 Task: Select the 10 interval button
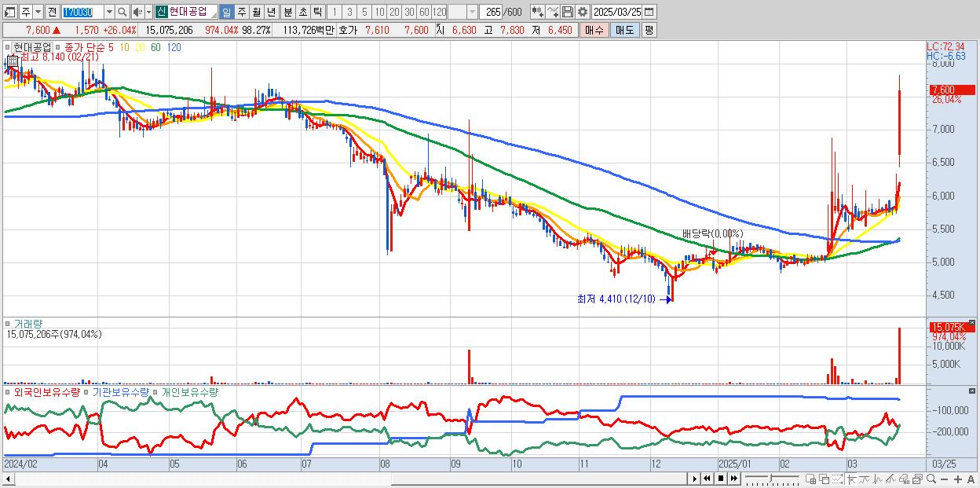click(379, 12)
